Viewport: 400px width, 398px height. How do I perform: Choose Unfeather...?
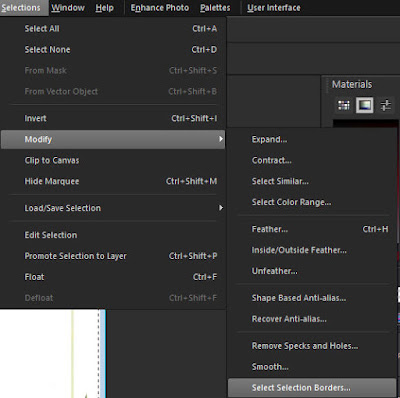312,271
